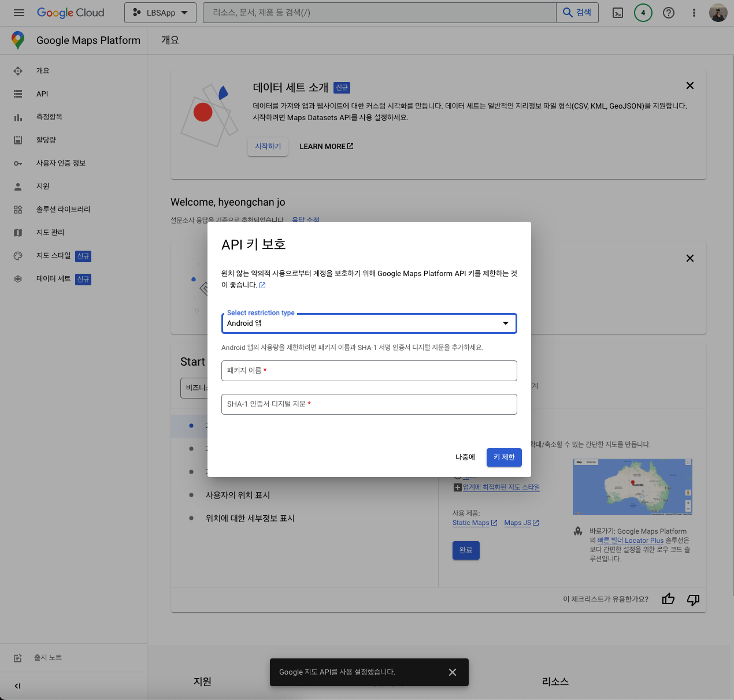
Task: Click the 패키지 이름 input field
Action: click(369, 371)
